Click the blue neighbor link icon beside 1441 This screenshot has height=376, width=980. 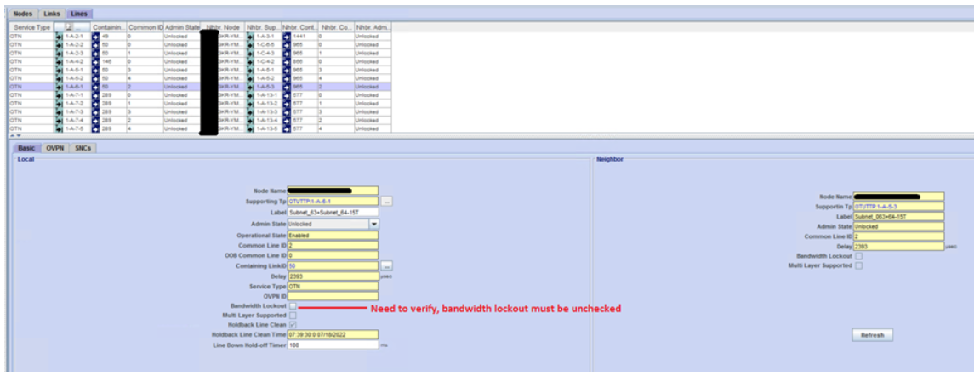pyautogui.click(x=286, y=37)
